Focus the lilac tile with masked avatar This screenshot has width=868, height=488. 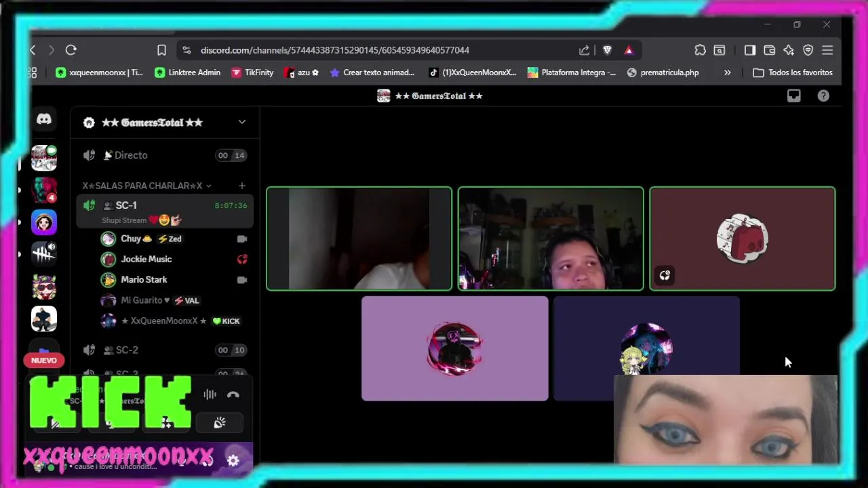(455, 348)
